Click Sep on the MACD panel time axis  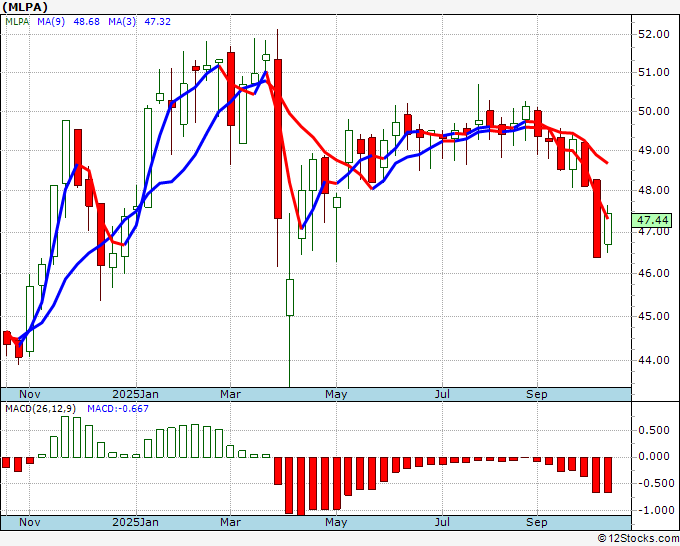pyautogui.click(x=536, y=522)
